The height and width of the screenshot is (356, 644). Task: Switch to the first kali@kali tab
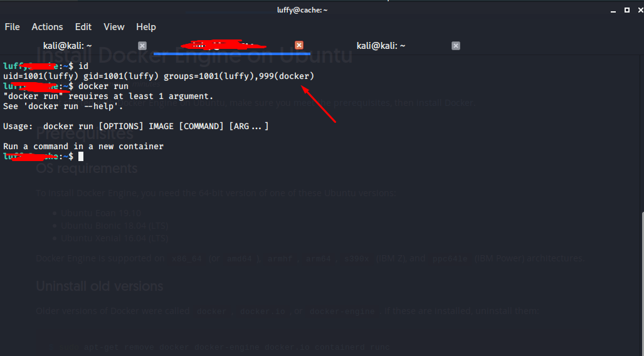(67, 46)
